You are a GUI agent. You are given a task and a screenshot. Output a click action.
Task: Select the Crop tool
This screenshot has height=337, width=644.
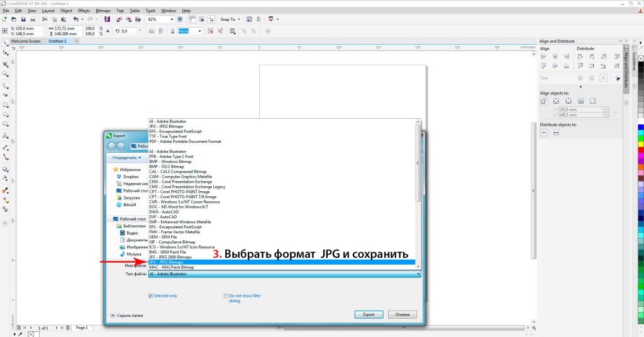pyautogui.click(x=5, y=64)
